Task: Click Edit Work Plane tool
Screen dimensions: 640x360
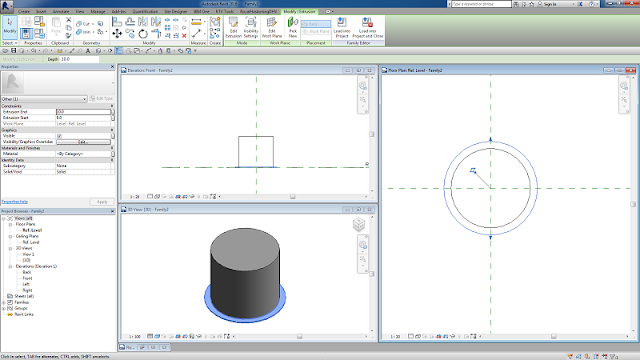Action: point(272,28)
